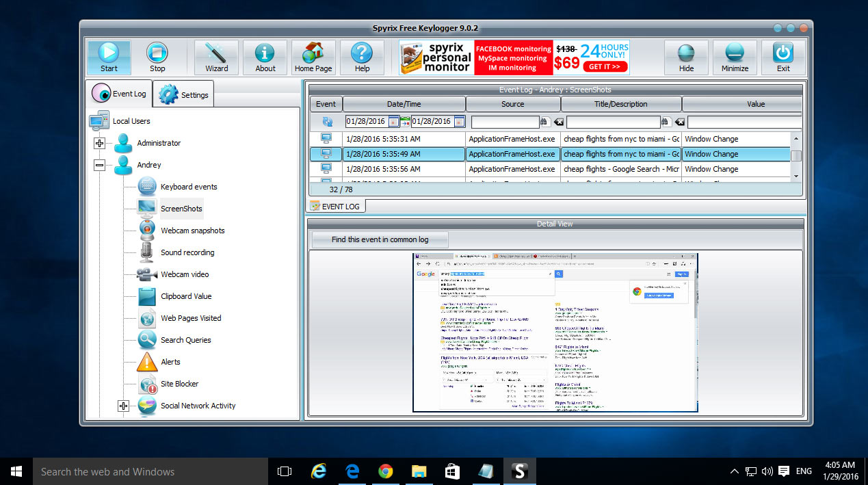The height and width of the screenshot is (485, 868).
Task: Go to the Home Page button
Action: pyautogui.click(x=313, y=57)
